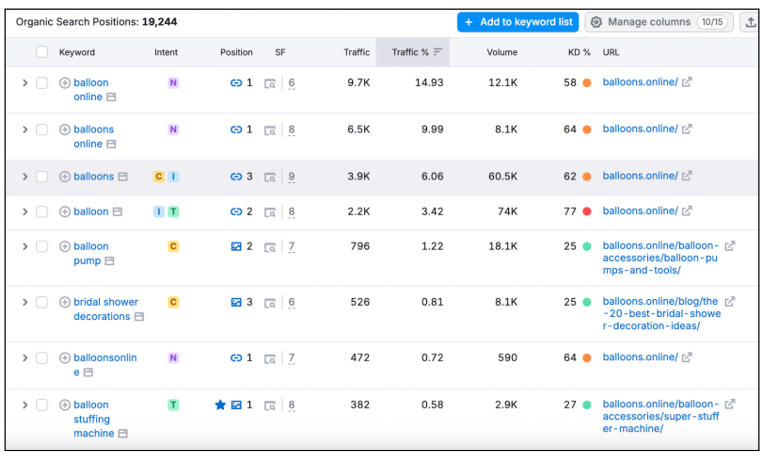Open SERP features icon for 'balloons online' row

(x=270, y=130)
